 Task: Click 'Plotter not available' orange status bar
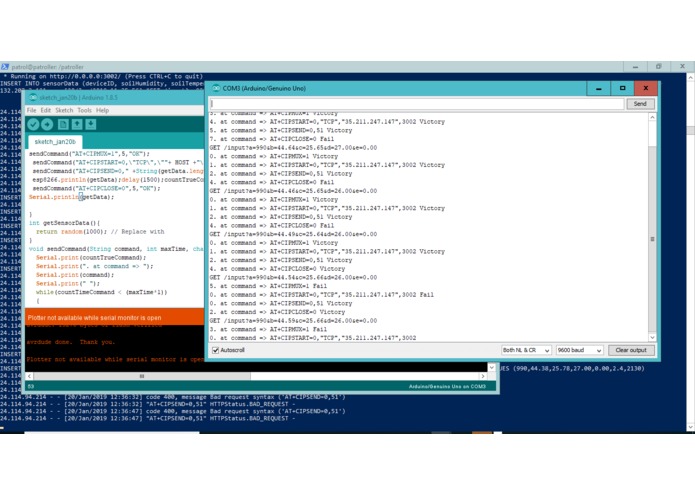coord(114,318)
